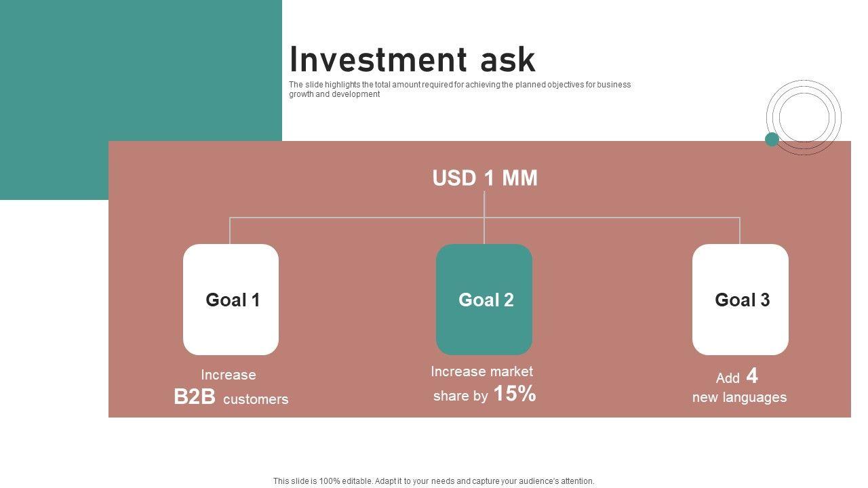Screen dimensions: 868x488
Task: Click the "This slide is 100% editable" footer
Action: (x=434, y=481)
